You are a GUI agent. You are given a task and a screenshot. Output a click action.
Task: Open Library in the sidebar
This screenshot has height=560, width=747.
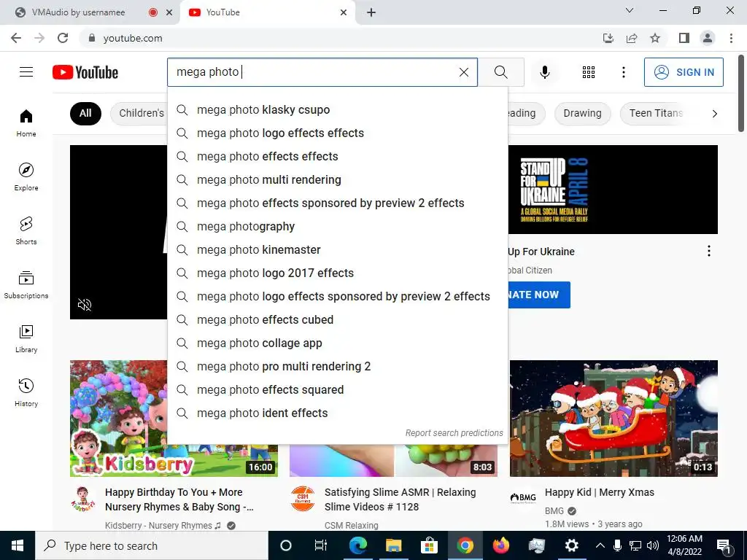26,338
